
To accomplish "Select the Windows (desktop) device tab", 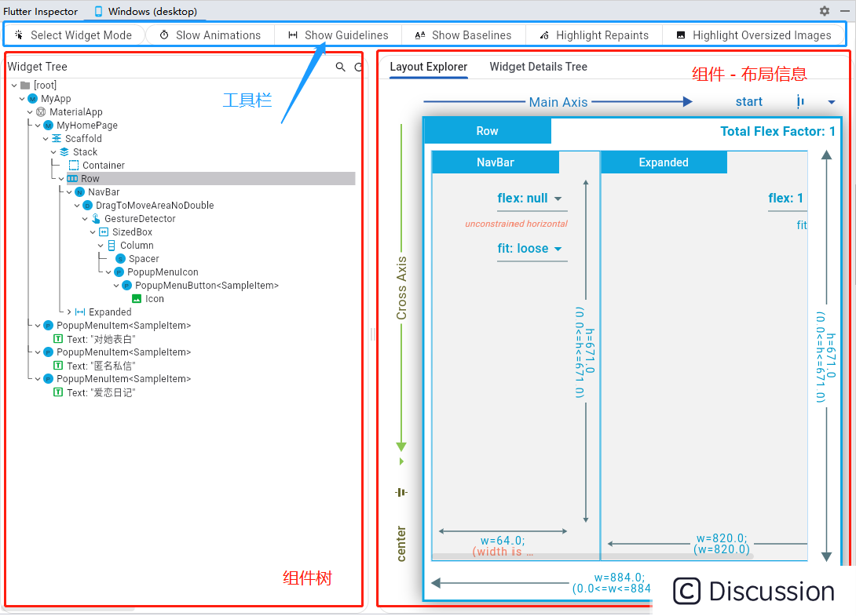I will 146,11.
